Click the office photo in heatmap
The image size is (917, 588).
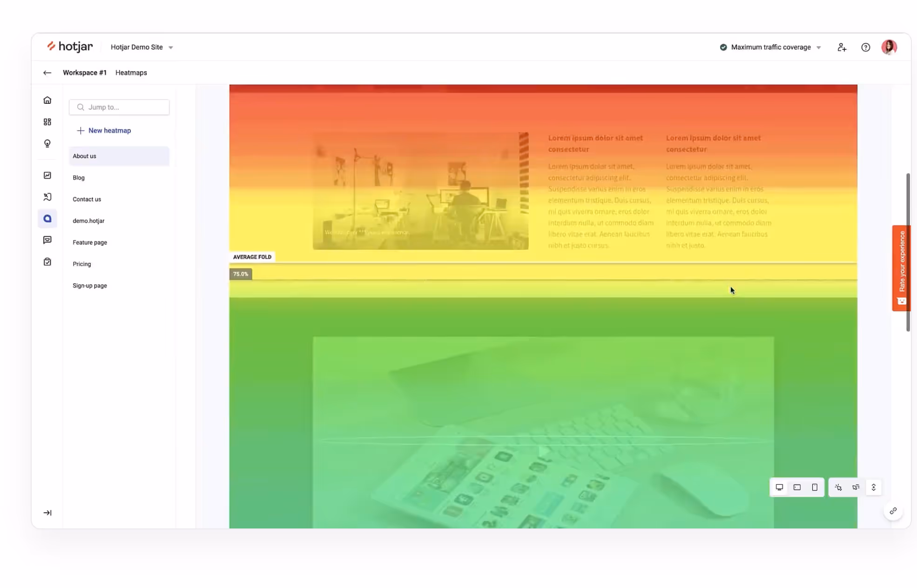(x=421, y=191)
